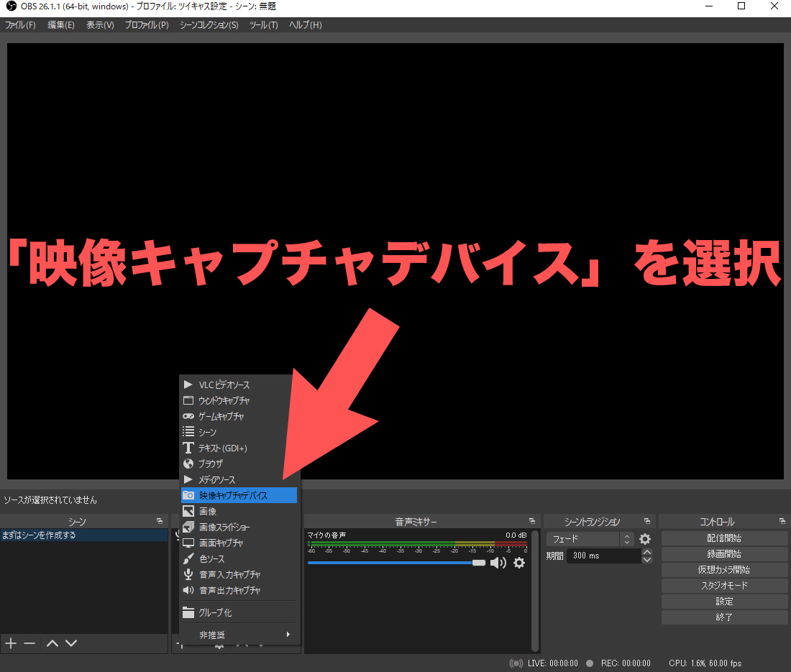Click the 配信開始 button
Viewport: 791px width, 672px height.
click(724, 538)
